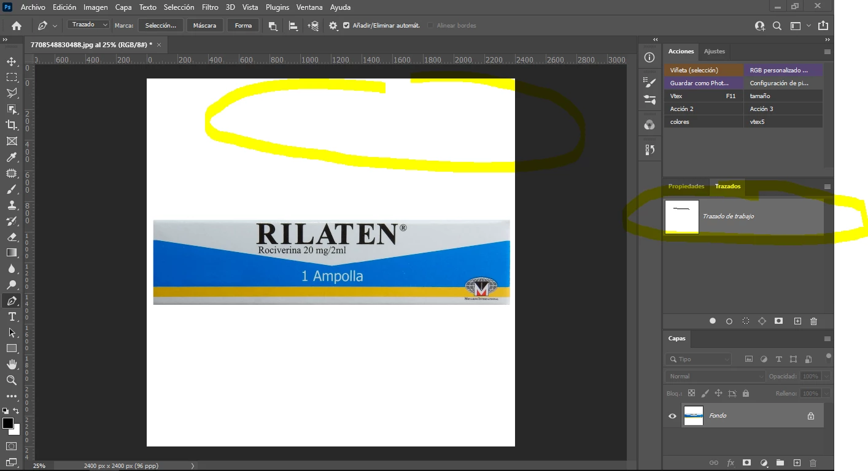The height and width of the screenshot is (471, 868).
Task: Open the Filtro menu
Action: pyautogui.click(x=210, y=7)
